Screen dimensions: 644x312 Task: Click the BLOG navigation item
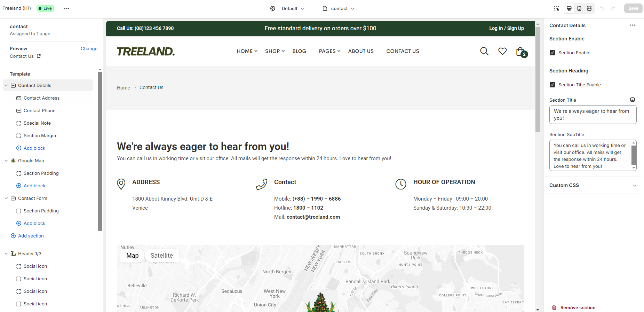point(299,51)
